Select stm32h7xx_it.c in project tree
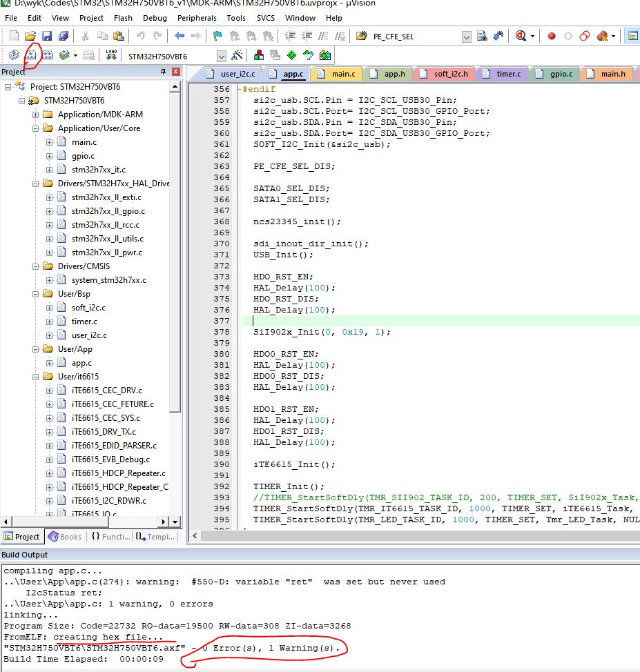This screenshot has height=672, width=640. point(99,170)
